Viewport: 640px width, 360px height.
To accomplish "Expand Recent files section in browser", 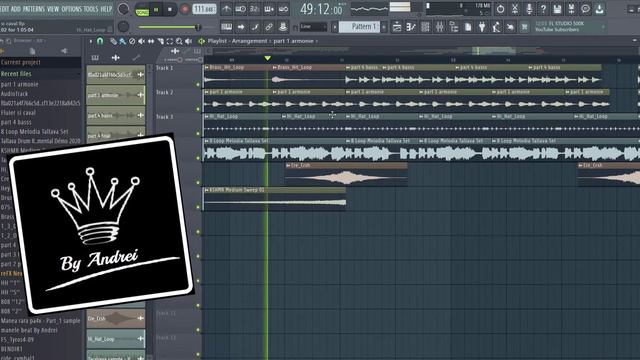I will point(40,74).
